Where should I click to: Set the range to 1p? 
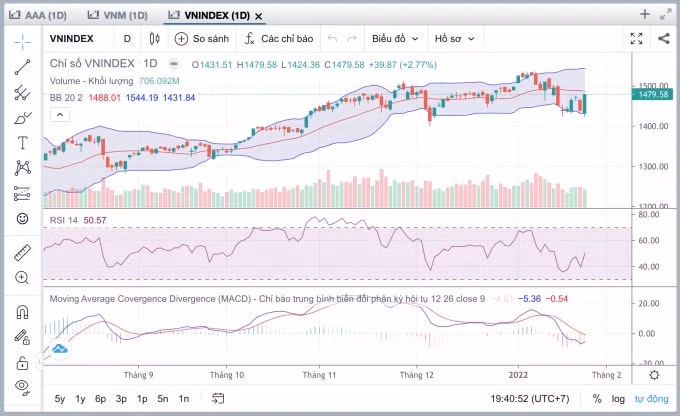[142, 399]
